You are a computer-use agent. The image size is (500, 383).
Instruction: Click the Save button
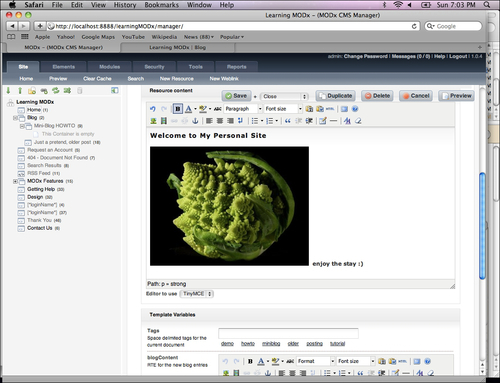tap(236, 96)
